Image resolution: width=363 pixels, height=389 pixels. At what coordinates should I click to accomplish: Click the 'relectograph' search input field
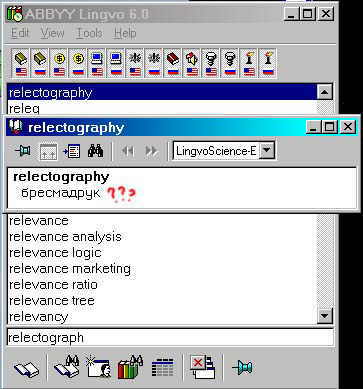[170, 338]
